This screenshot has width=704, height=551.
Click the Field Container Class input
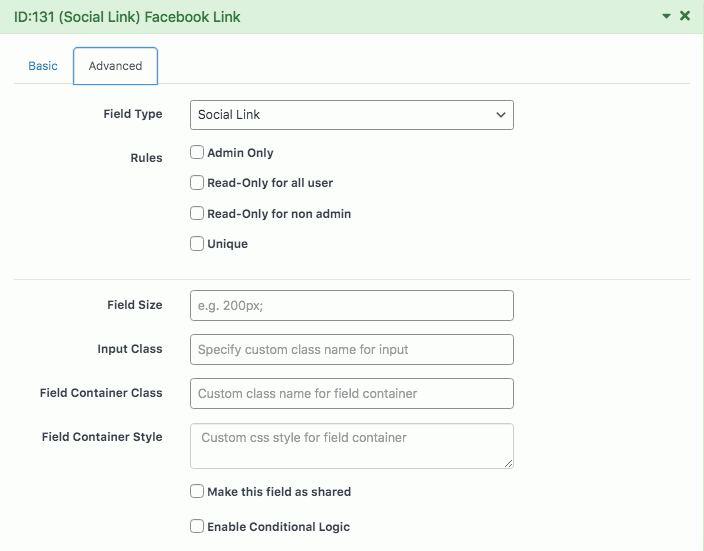click(352, 393)
